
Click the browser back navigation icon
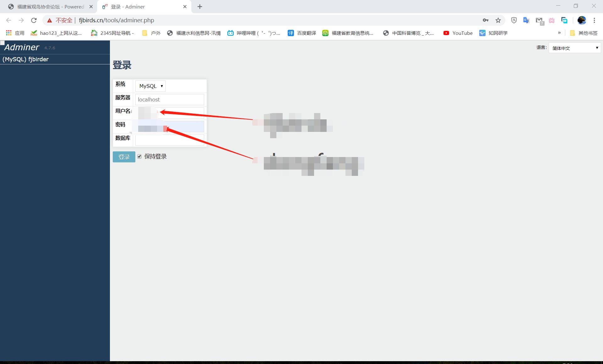coord(9,20)
